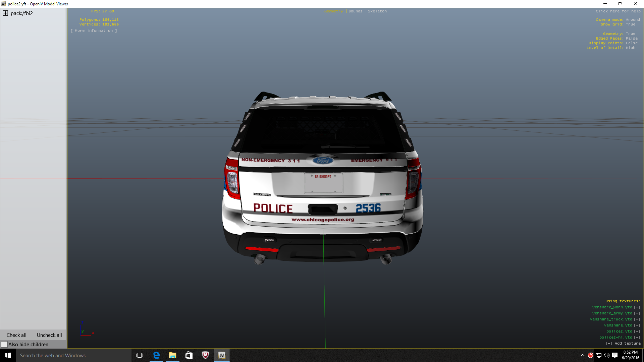Show hidden tray icons chevron
This screenshot has height=362, width=644.
[582, 355]
